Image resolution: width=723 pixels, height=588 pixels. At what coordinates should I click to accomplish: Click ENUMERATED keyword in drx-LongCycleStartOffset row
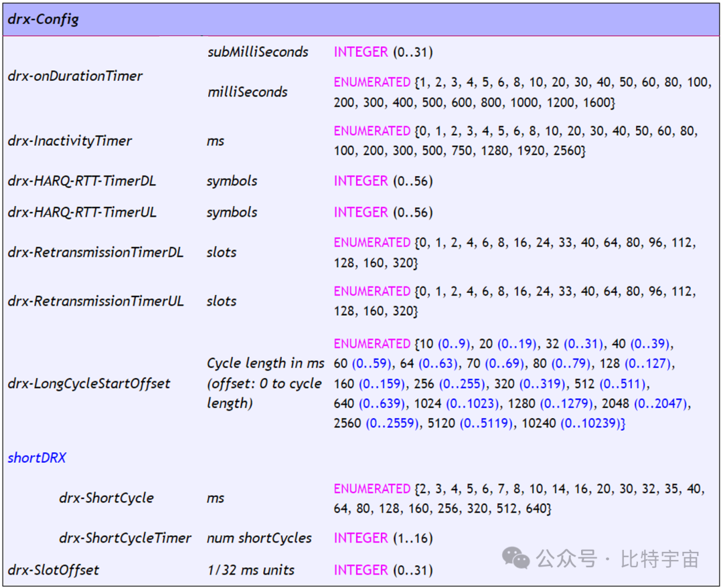coord(372,345)
